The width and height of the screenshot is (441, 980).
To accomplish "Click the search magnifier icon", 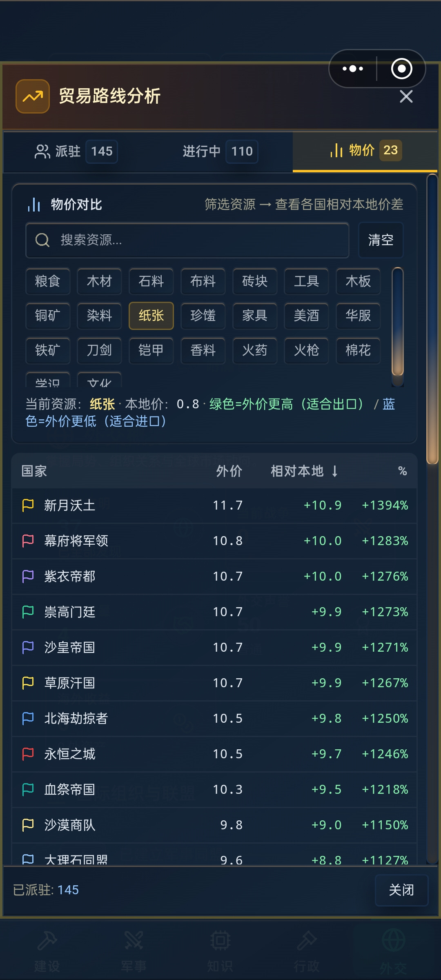I will [42, 240].
